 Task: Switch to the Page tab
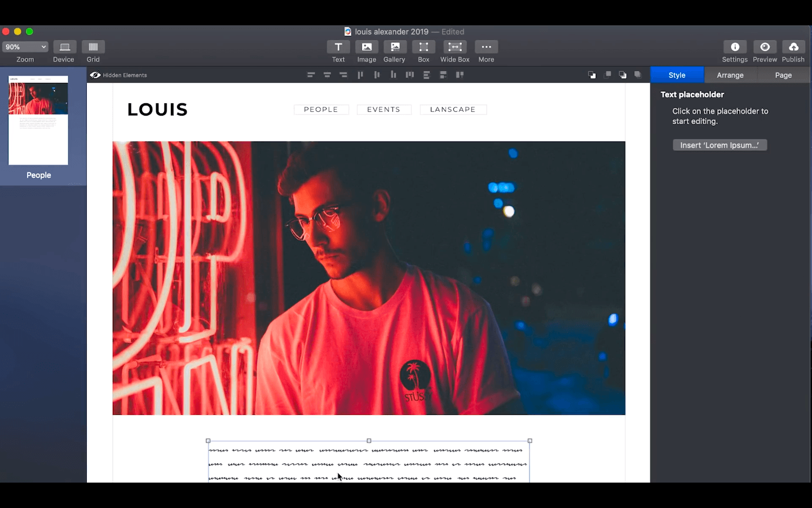783,75
